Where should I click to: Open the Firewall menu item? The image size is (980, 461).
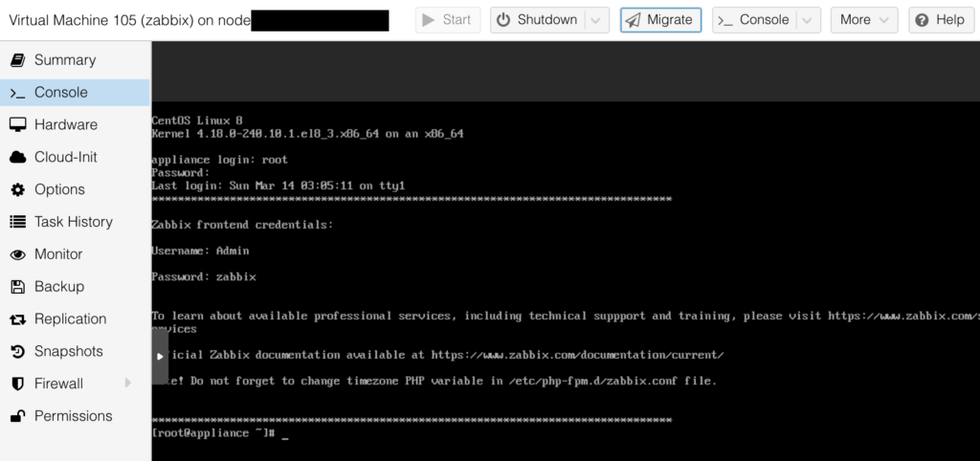pyautogui.click(x=59, y=384)
